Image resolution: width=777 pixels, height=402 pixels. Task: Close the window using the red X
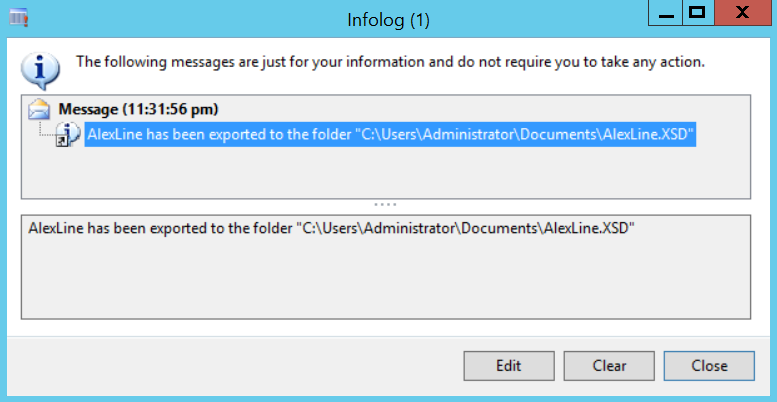pos(742,14)
